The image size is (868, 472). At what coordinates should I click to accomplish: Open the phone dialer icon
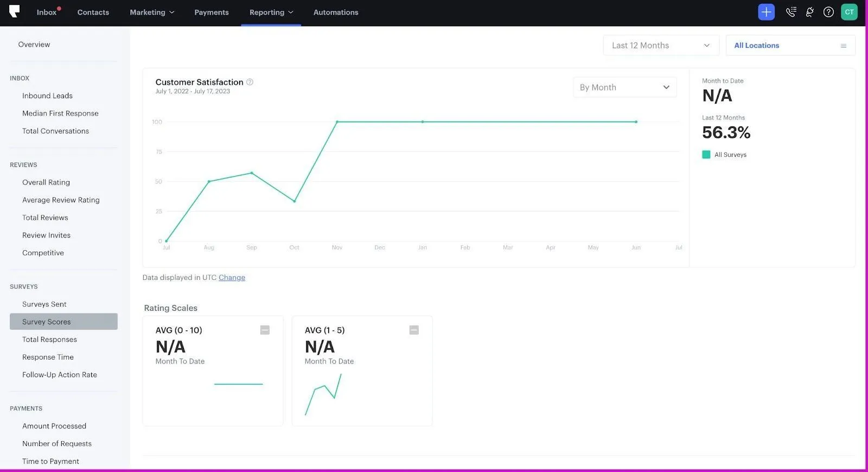tap(791, 12)
